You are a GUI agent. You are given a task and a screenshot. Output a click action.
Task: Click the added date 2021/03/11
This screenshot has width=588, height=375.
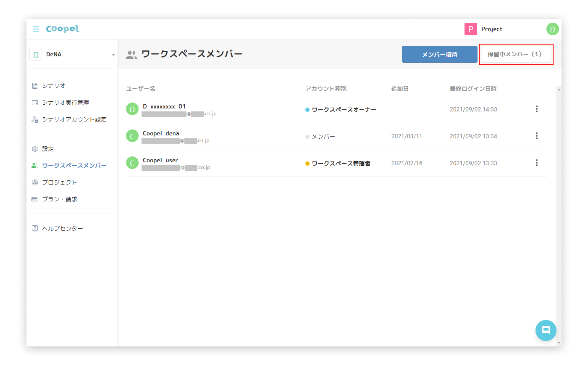point(407,136)
